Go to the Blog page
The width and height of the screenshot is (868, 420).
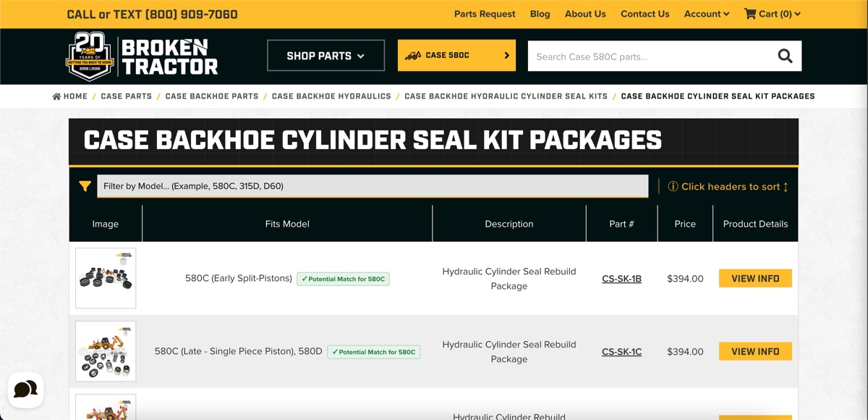click(x=540, y=14)
